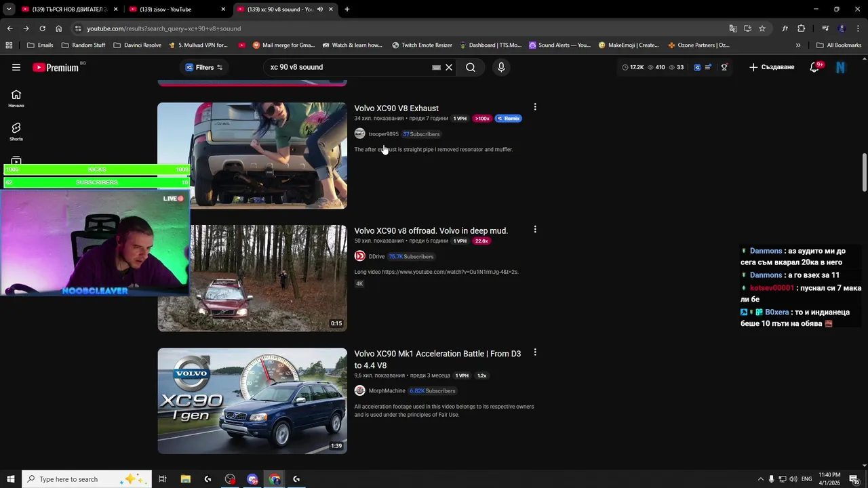The width and height of the screenshot is (868, 488).
Task: Click the DDrive channel avatar
Action: click(x=360, y=256)
